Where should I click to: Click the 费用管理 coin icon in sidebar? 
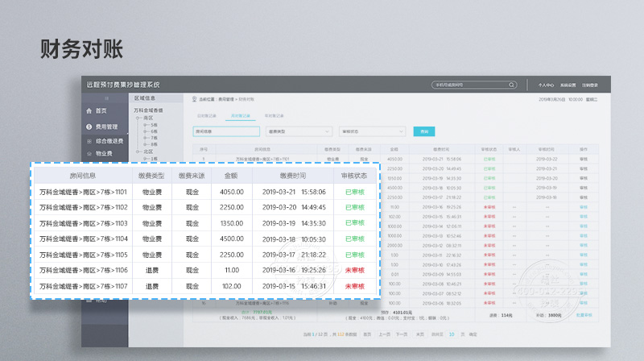[89, 127]
